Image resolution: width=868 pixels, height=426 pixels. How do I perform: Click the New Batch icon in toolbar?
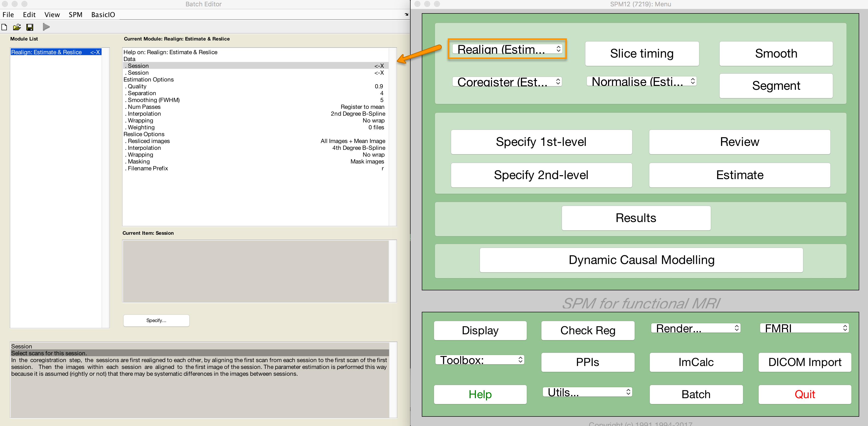point(4,27)
